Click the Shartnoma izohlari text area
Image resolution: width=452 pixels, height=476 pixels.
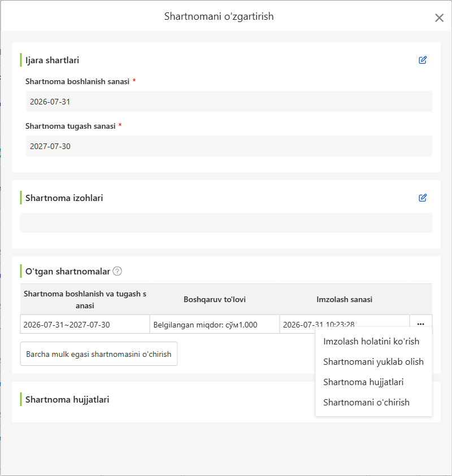click(227, 223)
